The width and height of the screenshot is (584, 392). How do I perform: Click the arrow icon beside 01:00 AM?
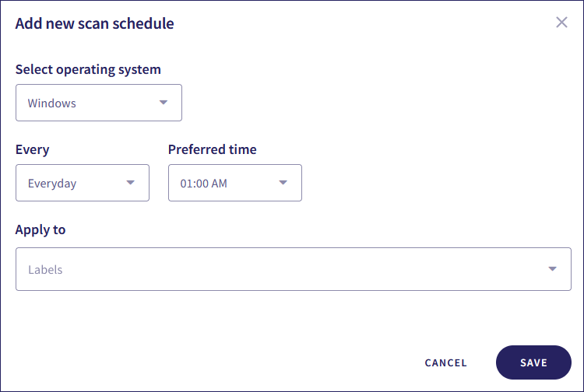(283, 184)
